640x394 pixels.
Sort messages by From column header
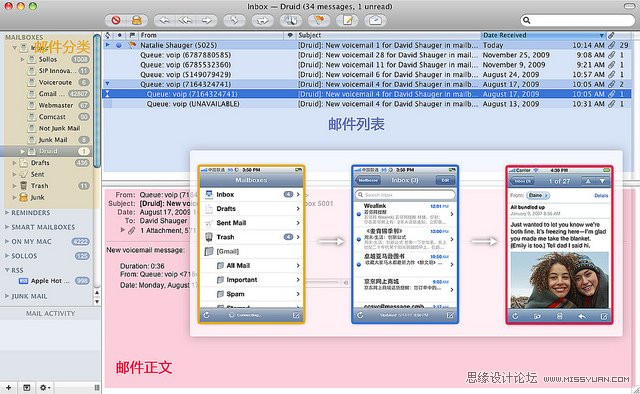(x=211, y=35)
